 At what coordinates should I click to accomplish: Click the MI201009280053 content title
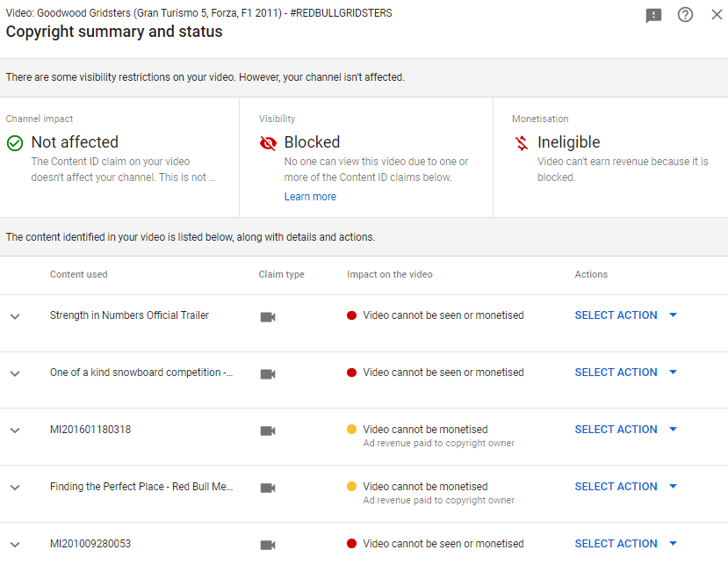tap(90, 544)
